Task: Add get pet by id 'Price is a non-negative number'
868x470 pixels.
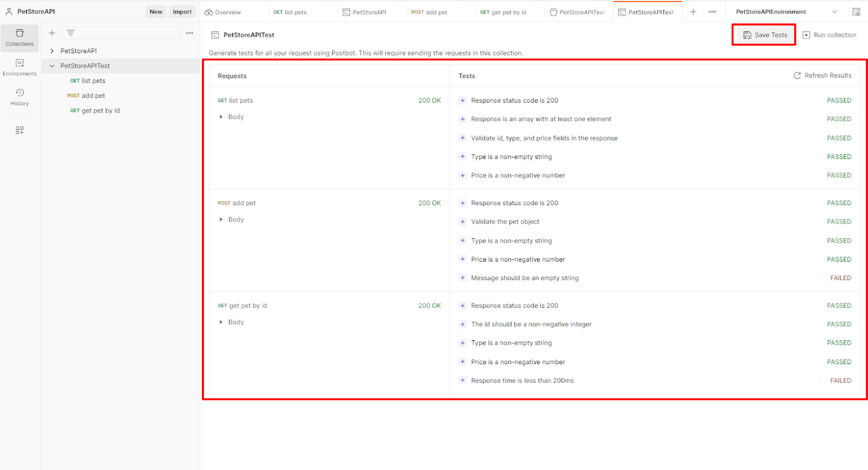Action: point(463,361)
